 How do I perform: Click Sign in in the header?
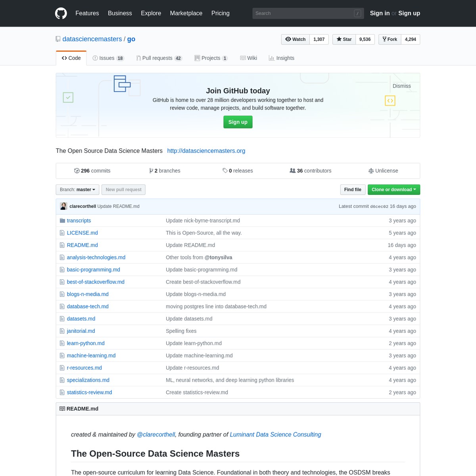380,13
